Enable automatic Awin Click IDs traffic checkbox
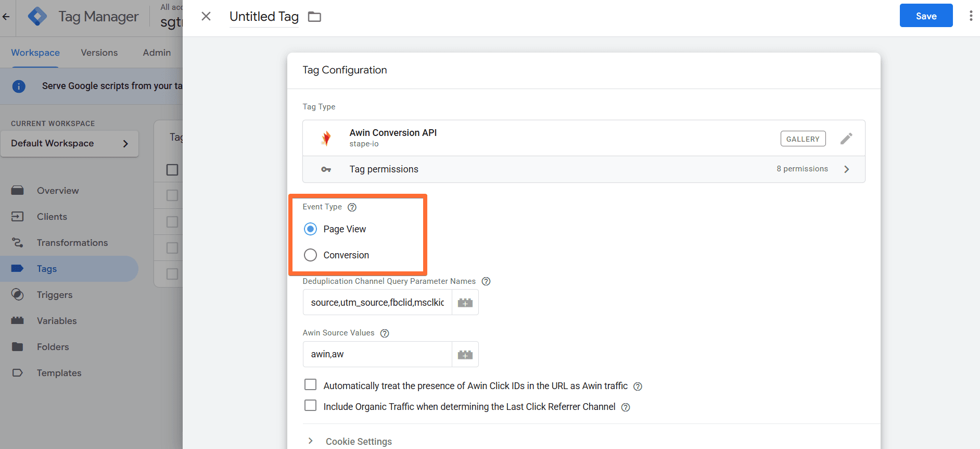This screenshot has height=449, width=980. 310,385
